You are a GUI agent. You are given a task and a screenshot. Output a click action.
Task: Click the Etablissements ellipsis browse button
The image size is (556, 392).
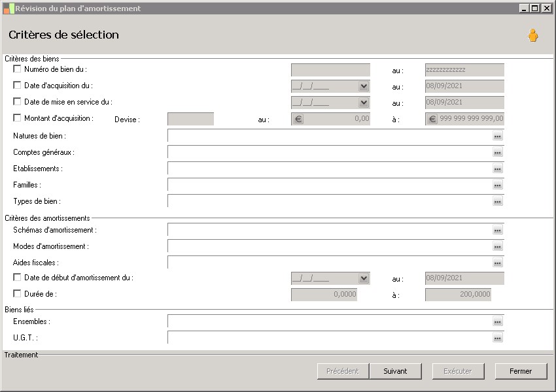(497, 169)
